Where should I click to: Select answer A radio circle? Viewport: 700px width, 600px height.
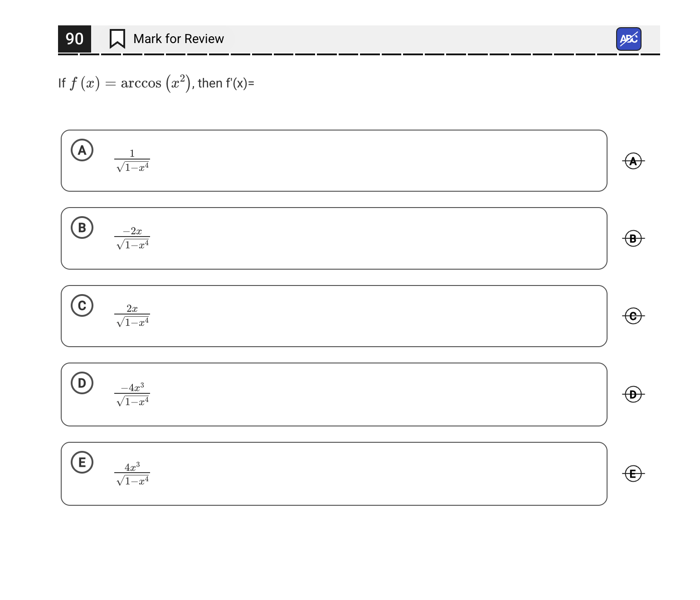coord(82,150)
